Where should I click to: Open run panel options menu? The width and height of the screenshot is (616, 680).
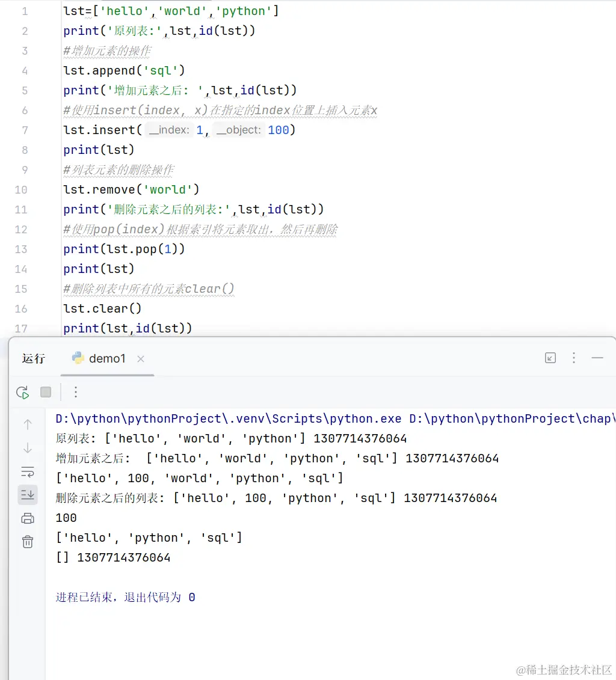[574, 358]
